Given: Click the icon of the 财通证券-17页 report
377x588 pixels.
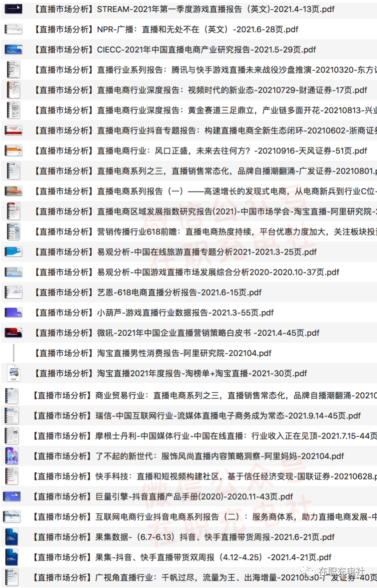Looking at the screenshot, I should point(13,90).
